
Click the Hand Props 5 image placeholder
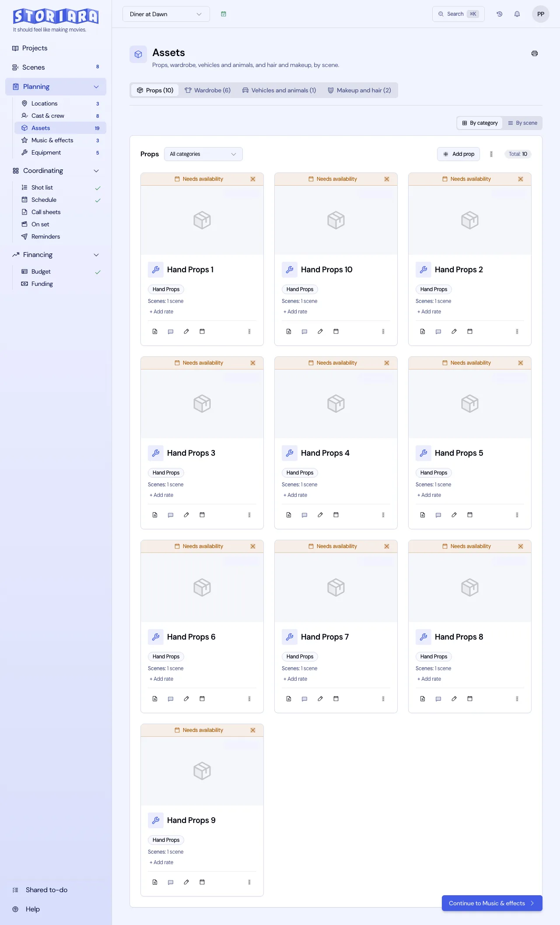tap(470, 404)
